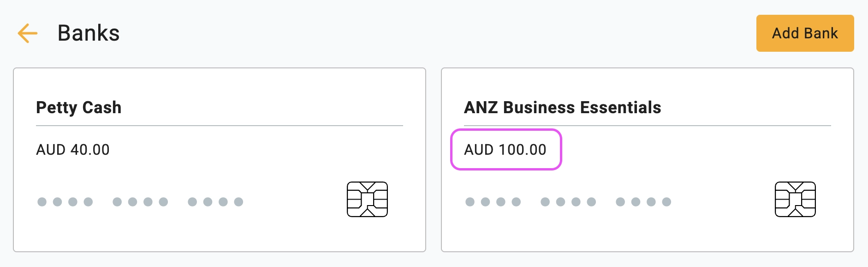The height and width of the screenshot is (267, 868).
Task: Click the first masked digit group on Petty Cash
Action: [65, 202]
